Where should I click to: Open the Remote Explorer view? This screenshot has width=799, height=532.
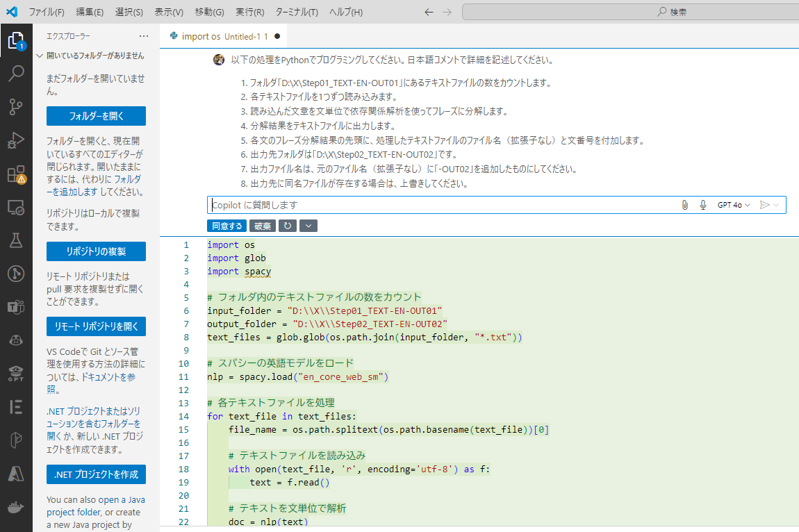tap(16, 207)
